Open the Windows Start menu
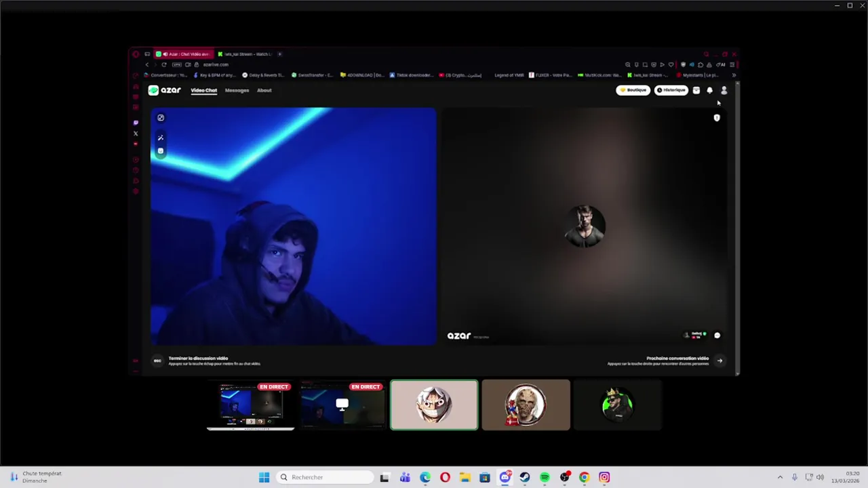Screen dimensions: 868x488 pyautogui.click(x=264, y=477)
